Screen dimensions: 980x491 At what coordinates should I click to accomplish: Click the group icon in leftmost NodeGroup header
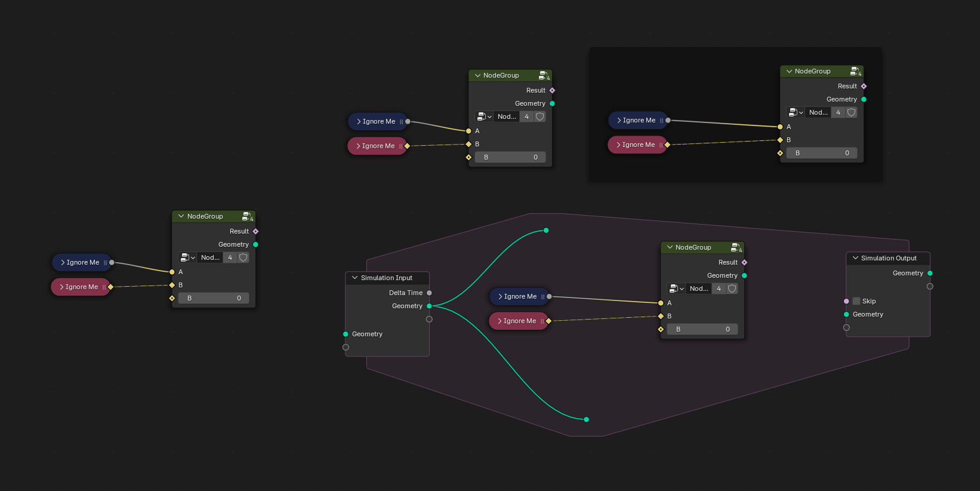246,216
